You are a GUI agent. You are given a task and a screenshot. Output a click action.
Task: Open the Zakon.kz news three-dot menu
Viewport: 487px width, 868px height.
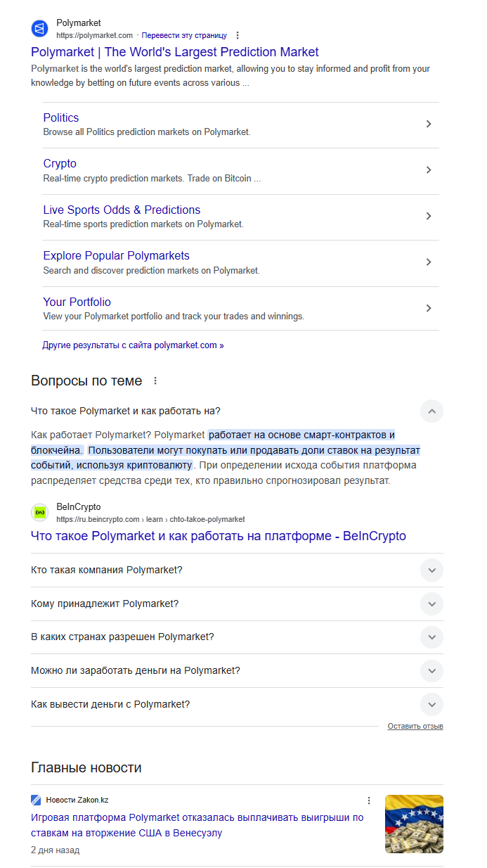pos(368,800)
